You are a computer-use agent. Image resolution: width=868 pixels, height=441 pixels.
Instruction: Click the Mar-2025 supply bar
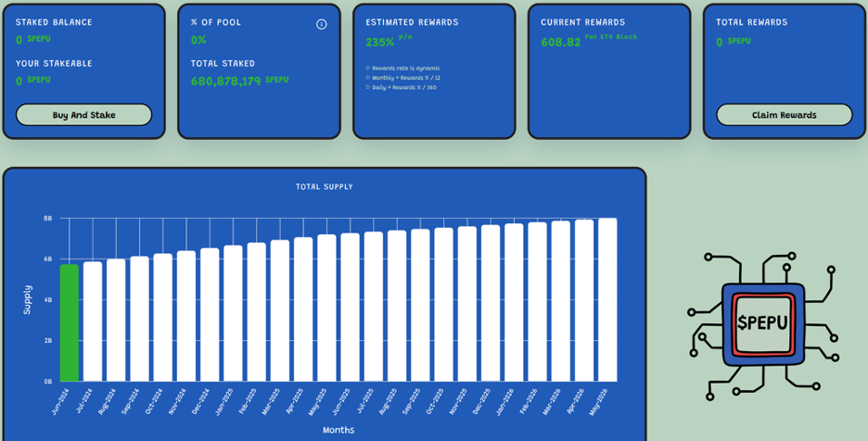280,310
